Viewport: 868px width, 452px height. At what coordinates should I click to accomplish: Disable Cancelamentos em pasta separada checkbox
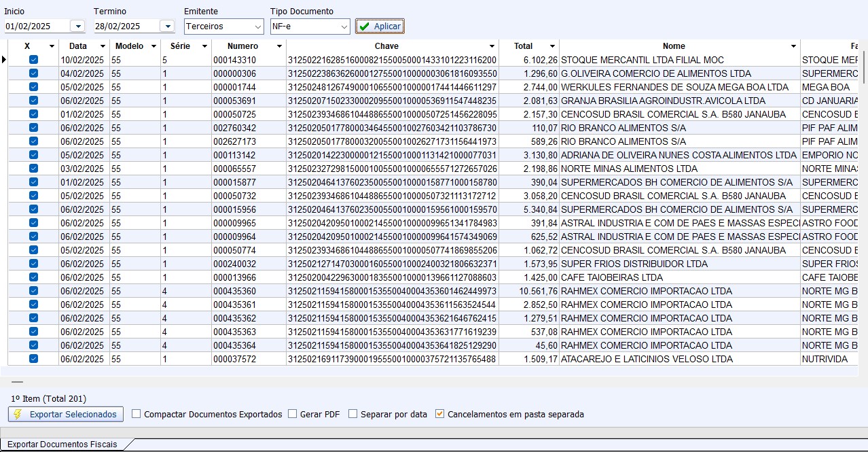pos(440,414)
